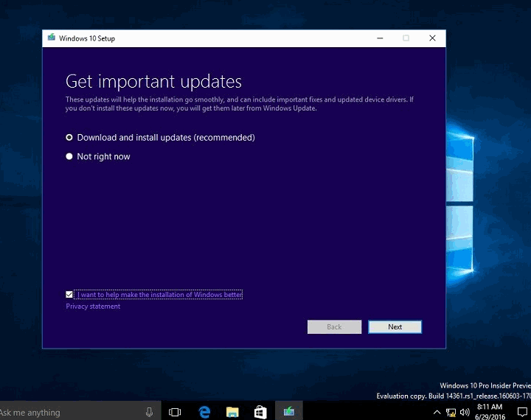Open the Windows Store taskbar icon
The height and width of the screenshot is (420, 531).
pos(260,412)
